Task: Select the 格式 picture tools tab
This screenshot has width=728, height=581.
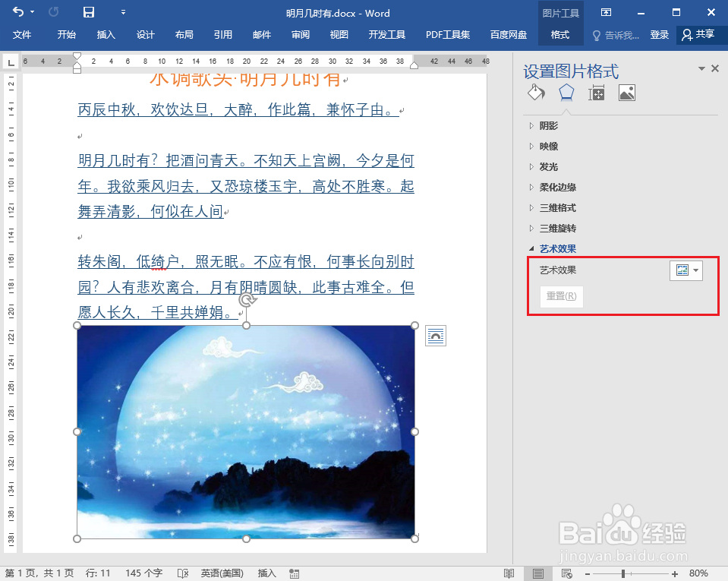Action: point(560,35)
